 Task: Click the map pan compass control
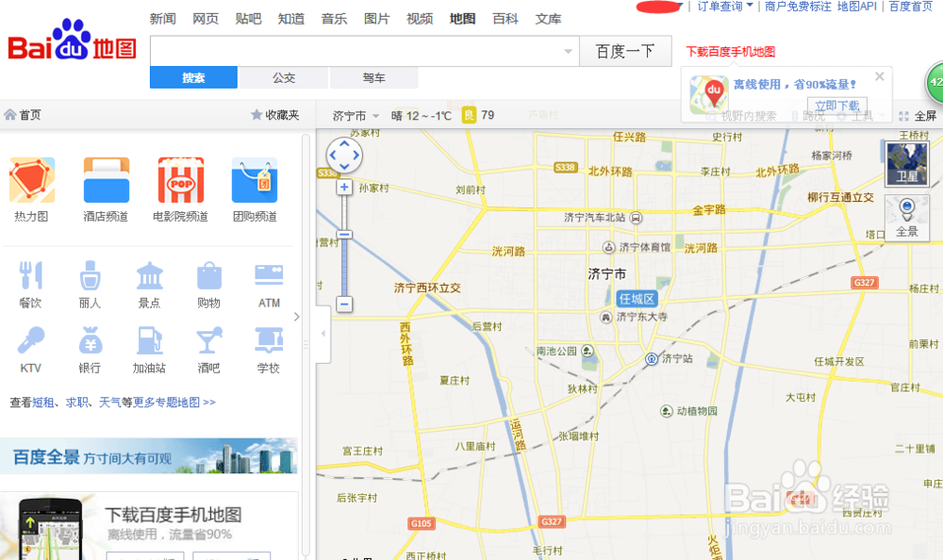[x=344, y=156]
